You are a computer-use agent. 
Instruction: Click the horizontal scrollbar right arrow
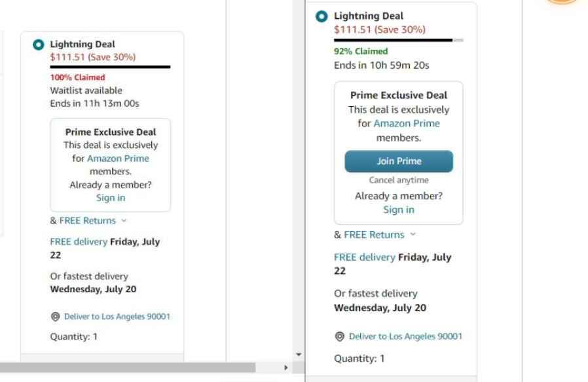tap(285, 368)
